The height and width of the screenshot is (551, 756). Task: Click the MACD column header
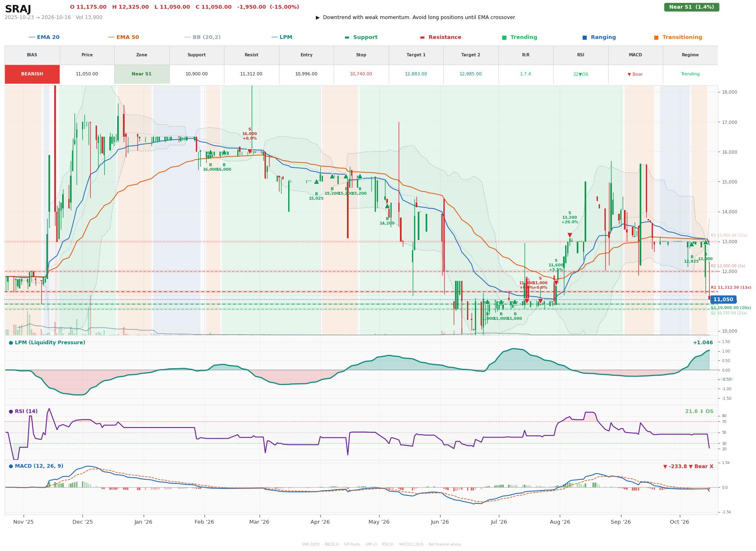point(635,55)
